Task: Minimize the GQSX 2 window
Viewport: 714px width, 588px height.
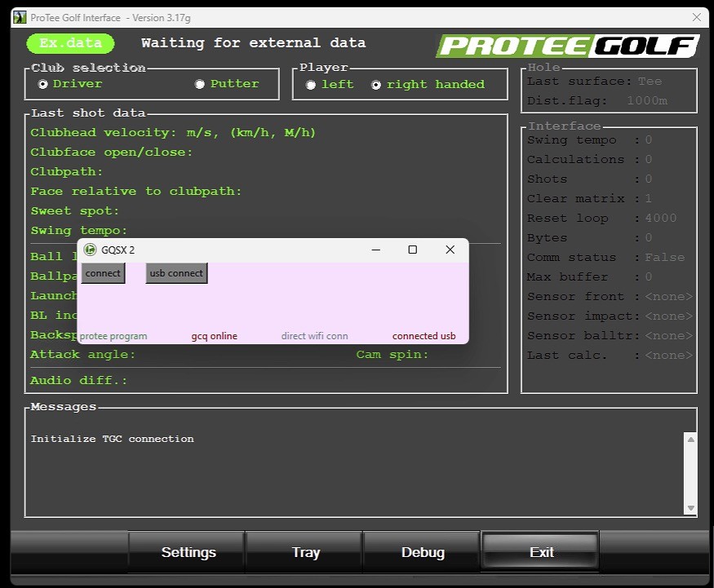Action: (375, 250)
